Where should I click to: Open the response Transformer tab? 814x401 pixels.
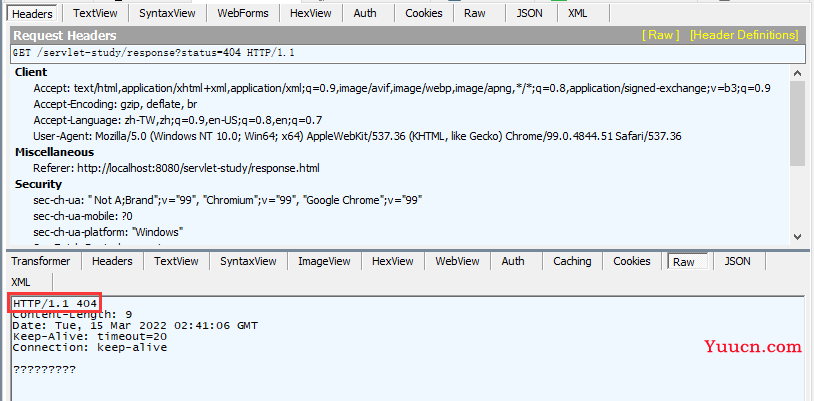coord(41,261)
